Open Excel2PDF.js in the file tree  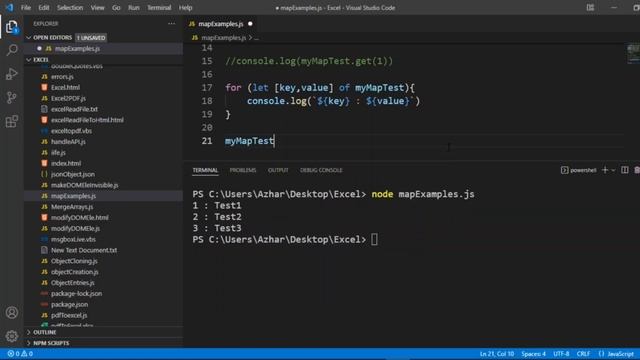pos(68,98)
